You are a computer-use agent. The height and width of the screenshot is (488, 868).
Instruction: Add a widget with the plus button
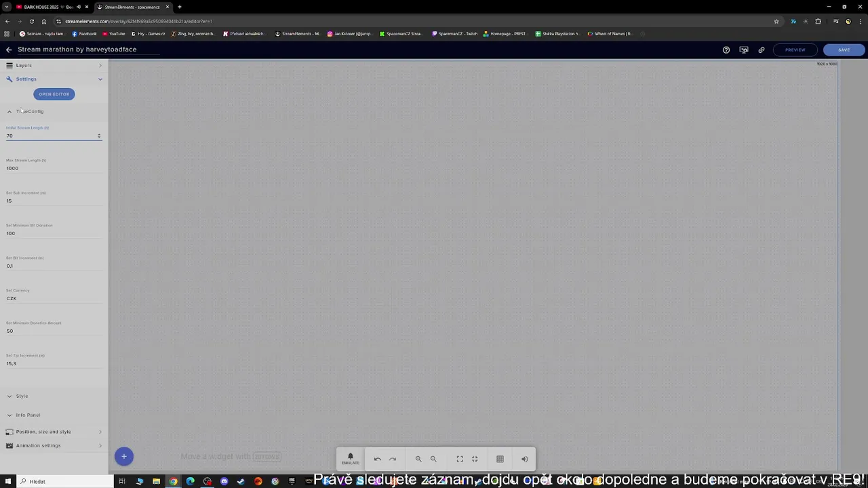[124, 456]
